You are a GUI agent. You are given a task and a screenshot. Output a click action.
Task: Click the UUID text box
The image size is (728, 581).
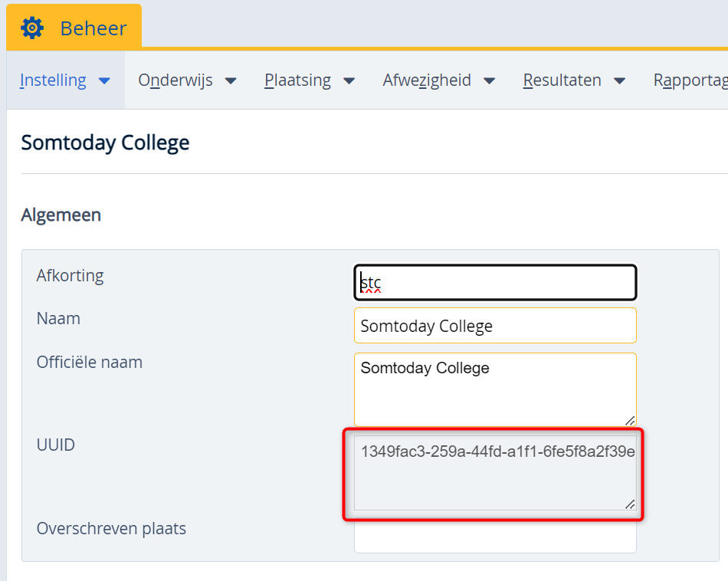coord(495,473)
